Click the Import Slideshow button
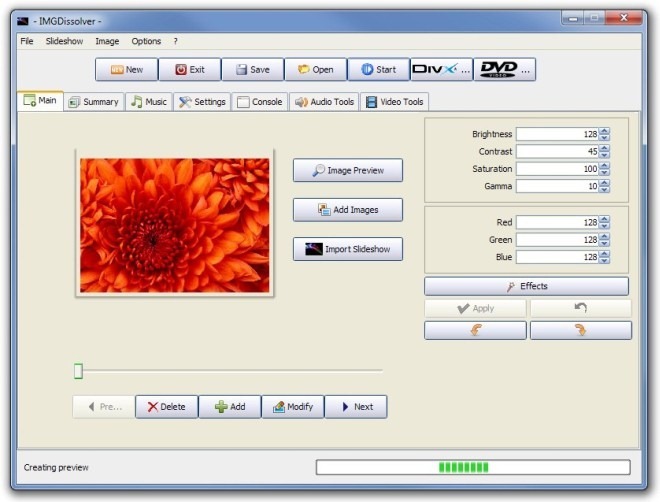 (348, 249)
